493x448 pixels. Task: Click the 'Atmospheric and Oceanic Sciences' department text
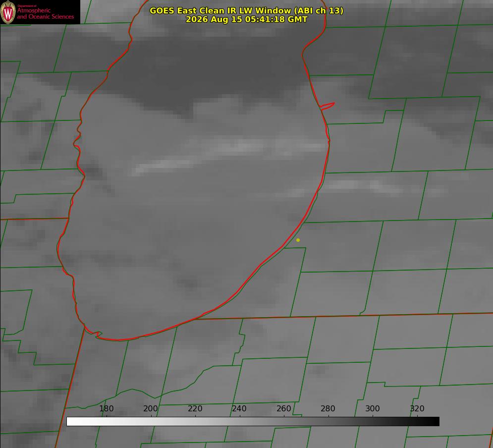click(x=45, y=13)
